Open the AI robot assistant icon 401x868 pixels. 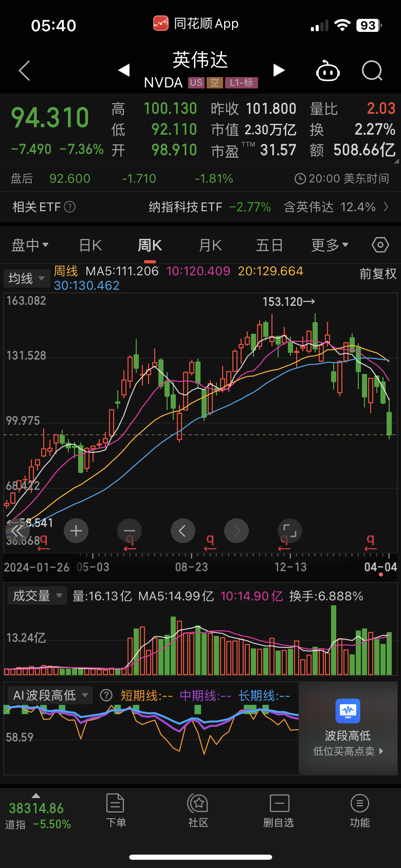click(x=328, y=71)
